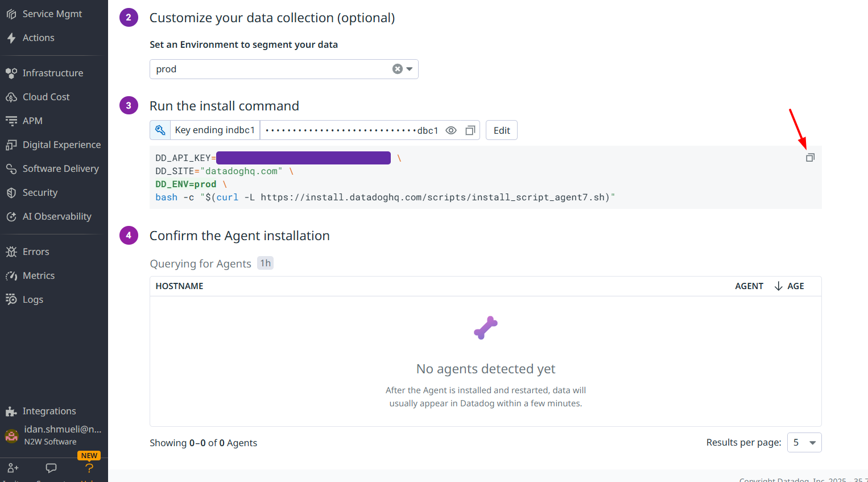This screenshot has width=868, height=482.
Task: Copy the install command code block
Action: coord(810,158)
